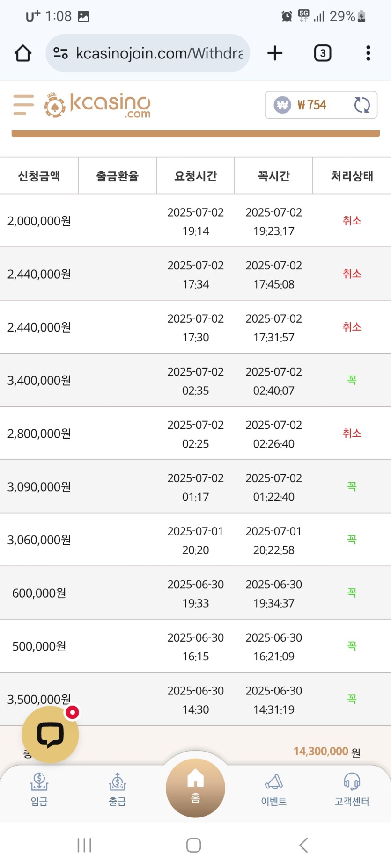Image resolution: width=391 pixels, height=868 pixels.
Task: Go to 입금 deposit tab
Action: (x=39, y=789)
